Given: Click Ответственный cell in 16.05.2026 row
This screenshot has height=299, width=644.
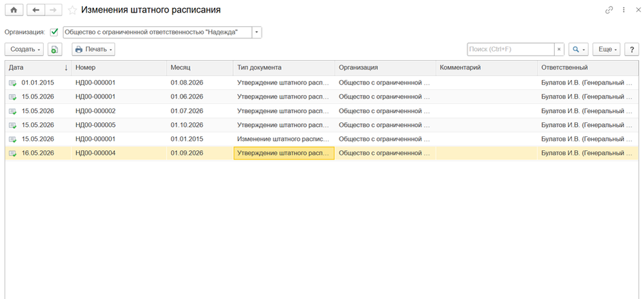Looking at the screenshot, I should click(x=588, y=153).
